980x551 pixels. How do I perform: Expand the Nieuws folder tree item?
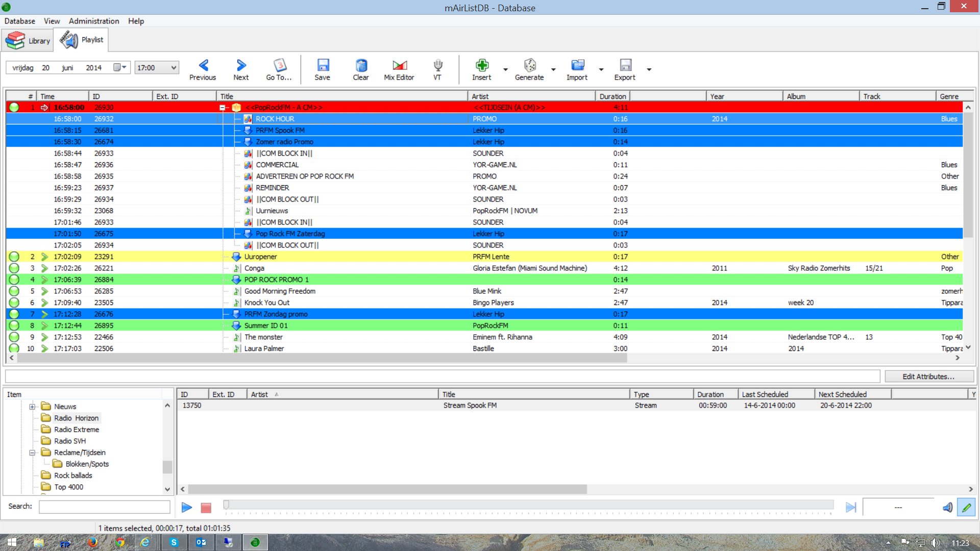[32, 406]
